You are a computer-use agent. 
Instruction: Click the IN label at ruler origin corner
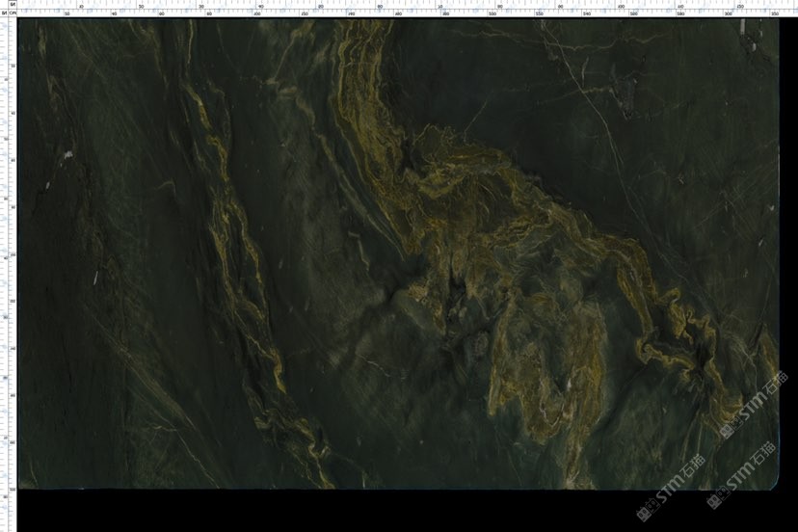[x=13, y=4]
